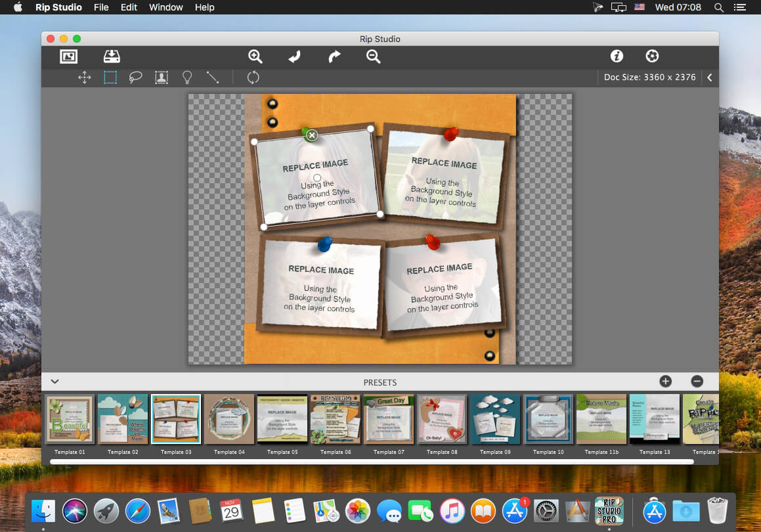Image resolution: width=761 pixels, height=532 pixels.
Task: Zoom in with the magnifier plus icon
Action: (x=255, y=56)
